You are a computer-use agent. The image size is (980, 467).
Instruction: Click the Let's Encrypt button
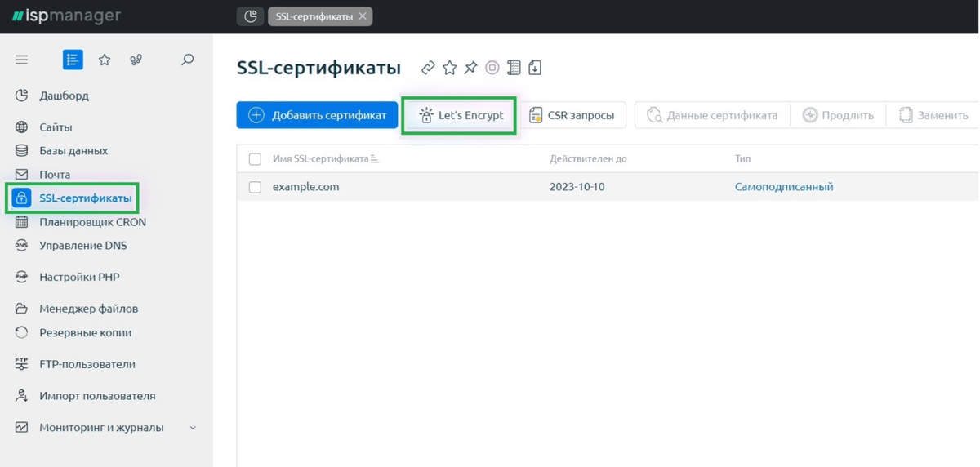[460, 116]
